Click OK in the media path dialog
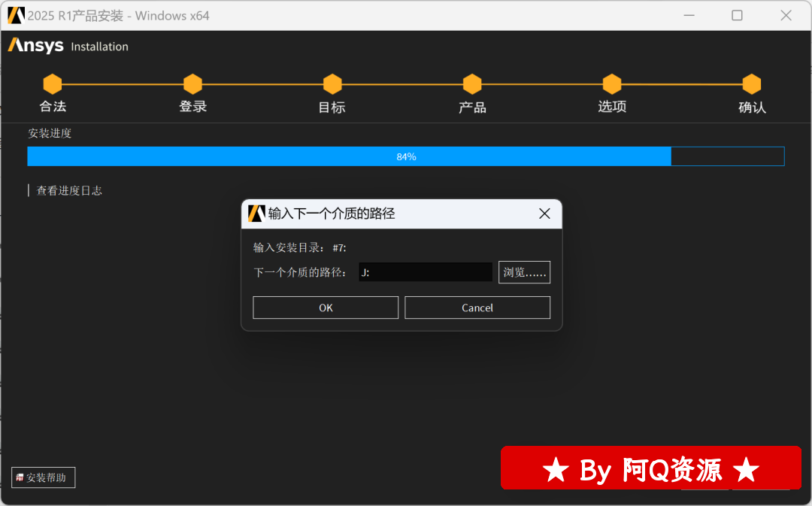The image size is (812, 506). click(x=326, y=308)
